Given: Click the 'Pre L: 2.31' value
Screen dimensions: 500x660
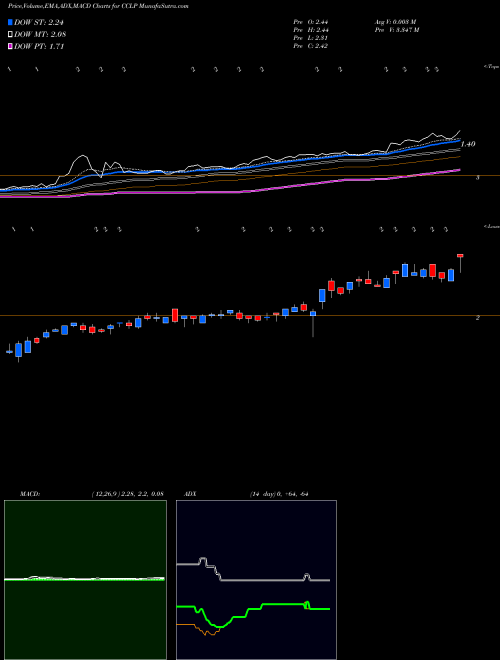Looking at the screenshot, I should point(311,38).
